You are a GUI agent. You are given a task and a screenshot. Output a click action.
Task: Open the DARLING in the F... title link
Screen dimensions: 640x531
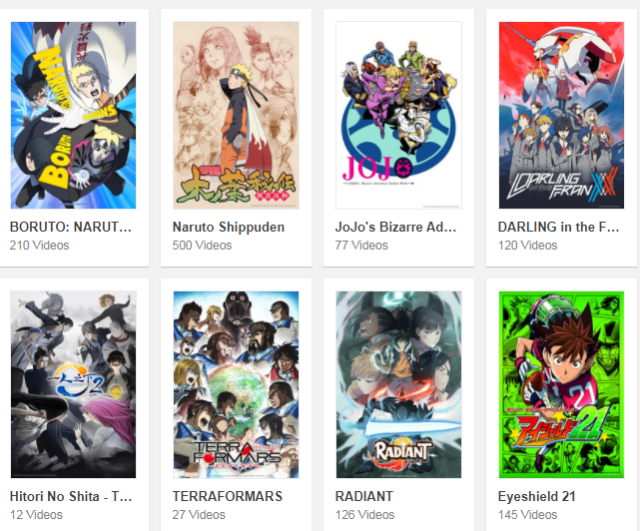point(558,227)
